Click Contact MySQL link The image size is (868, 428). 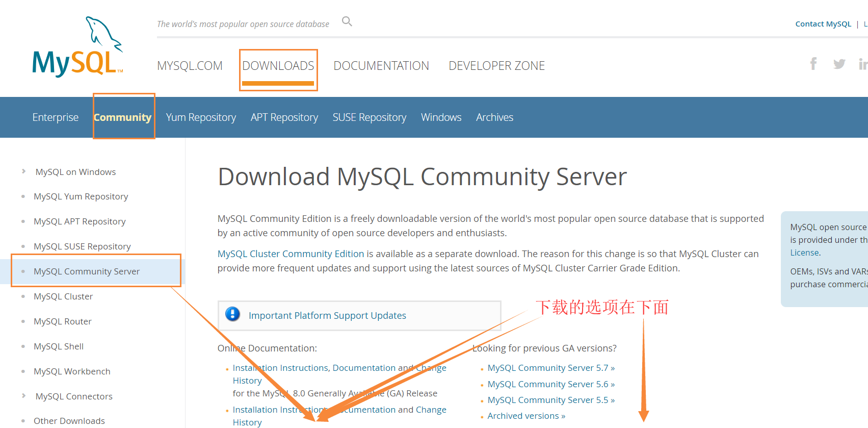823,24
